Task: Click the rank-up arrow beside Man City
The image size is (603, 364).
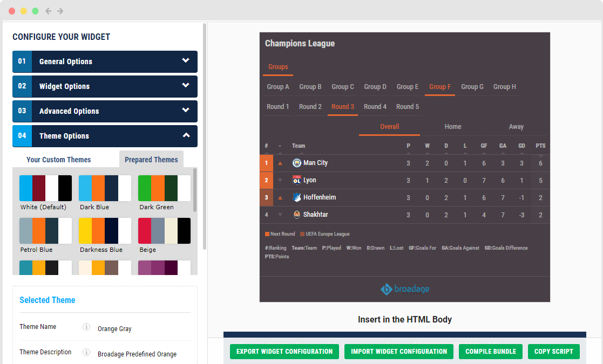Action: (x=281, y=163)
